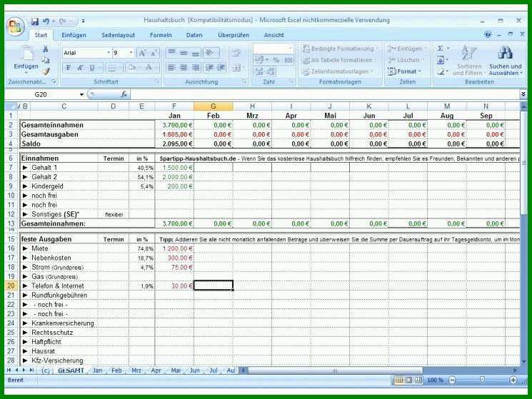Screen dimensions: 532x399
Task: Left-align the cell content
Action: pyautogui.click(x=171, y=68)
